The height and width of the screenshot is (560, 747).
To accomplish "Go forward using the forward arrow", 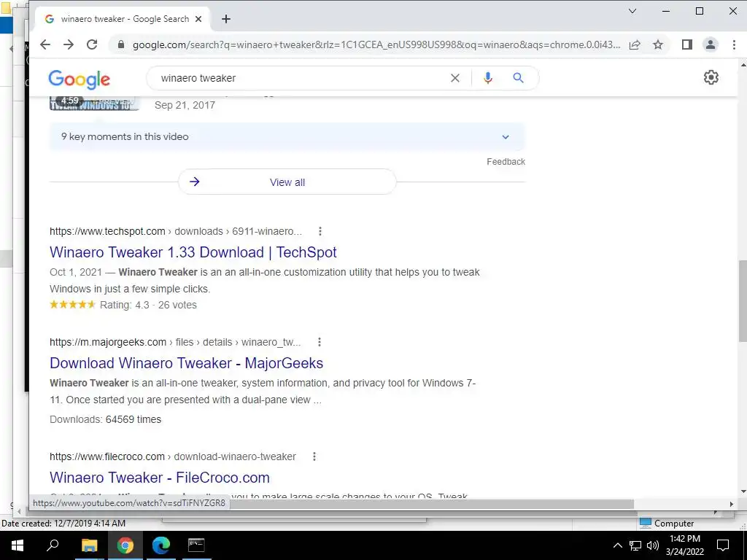I will 69,44.
